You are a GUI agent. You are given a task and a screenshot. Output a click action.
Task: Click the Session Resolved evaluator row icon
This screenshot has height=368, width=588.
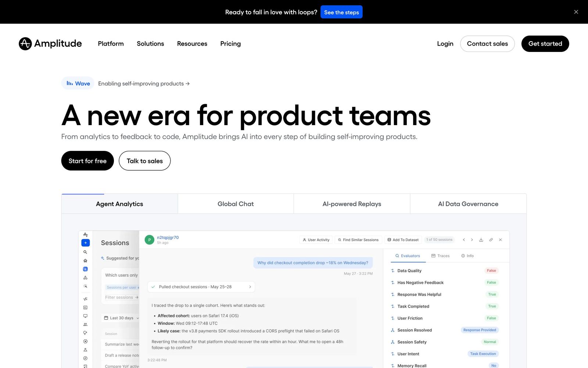pyautogui.click(x=393, y=330)
